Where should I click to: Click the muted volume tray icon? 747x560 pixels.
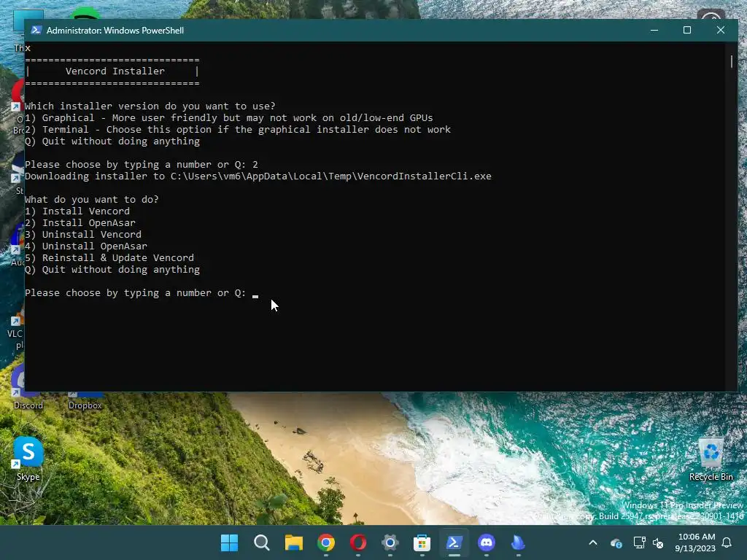click(658, 542)
